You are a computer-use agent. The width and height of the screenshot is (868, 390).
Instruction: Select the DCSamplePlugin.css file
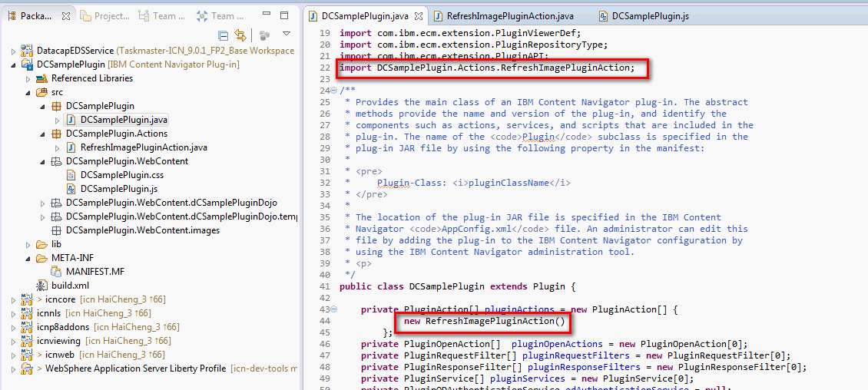tap(121, 175)
